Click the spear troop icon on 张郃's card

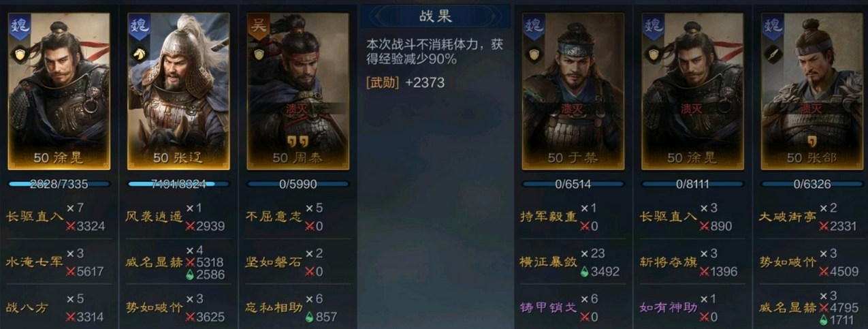click(773, 53)
